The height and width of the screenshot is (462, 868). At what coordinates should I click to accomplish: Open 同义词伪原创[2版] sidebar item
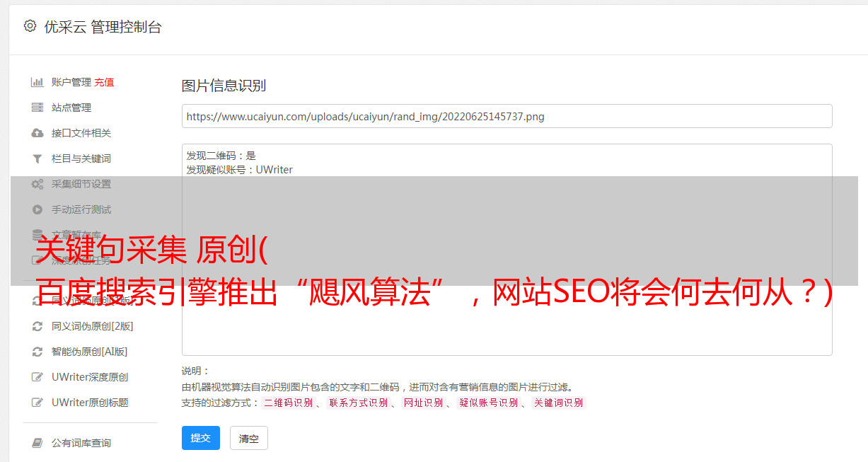(93, 326)
